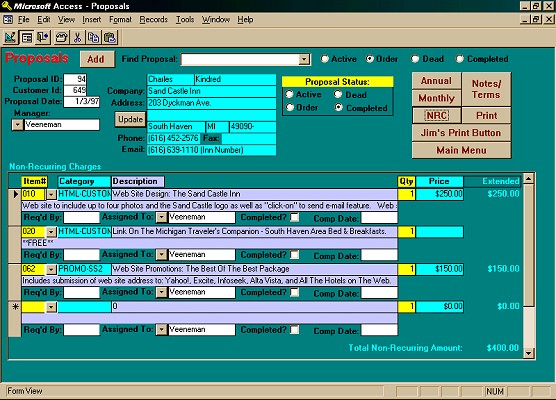Screen dimensions: 556x400
Task: Click scroll up arrow of charges list
Action: click(x=528, y=179)
